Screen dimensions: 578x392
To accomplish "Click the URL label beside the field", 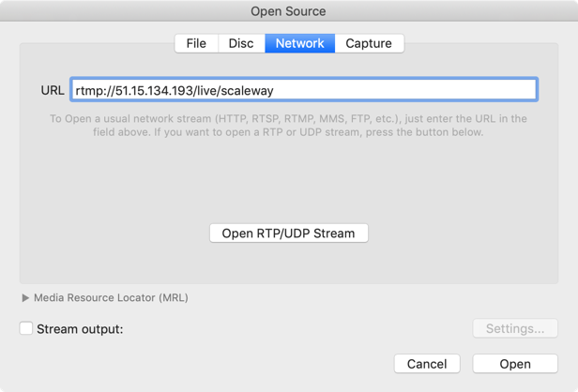I will pos(53,90).
